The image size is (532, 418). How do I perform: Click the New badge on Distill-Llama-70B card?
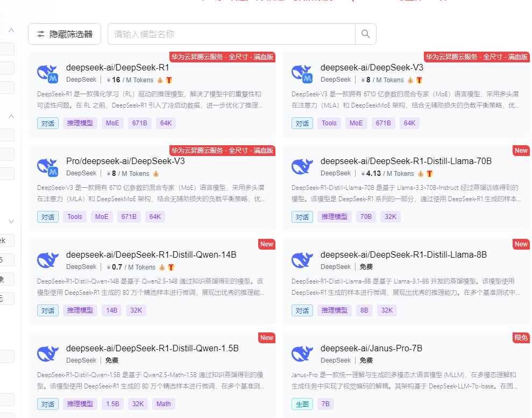pos(521,151)
